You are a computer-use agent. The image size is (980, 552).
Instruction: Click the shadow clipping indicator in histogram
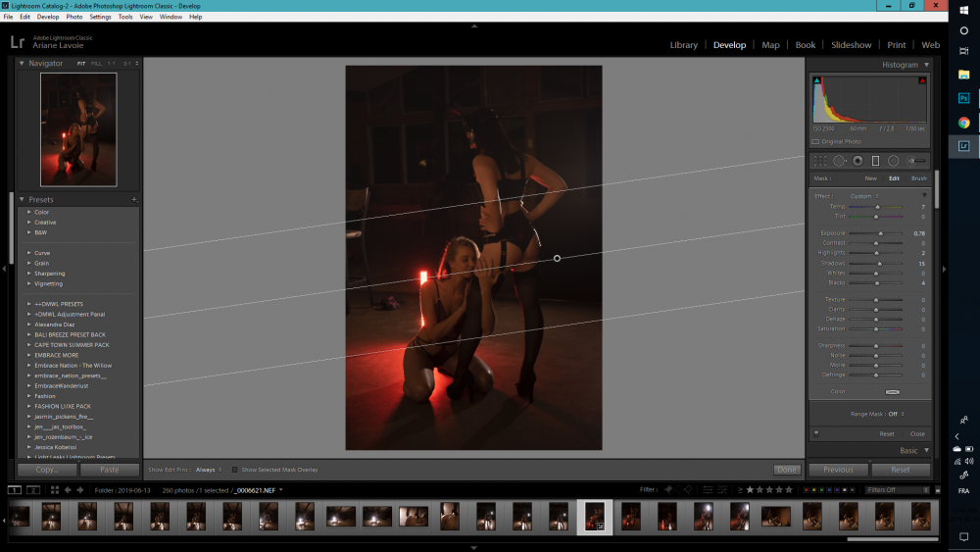(817, 80)
